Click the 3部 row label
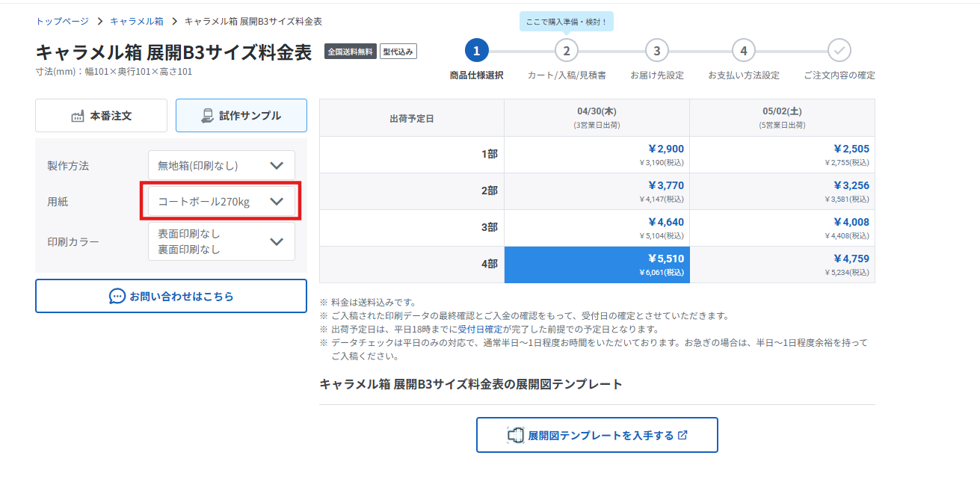 point(489,228)
